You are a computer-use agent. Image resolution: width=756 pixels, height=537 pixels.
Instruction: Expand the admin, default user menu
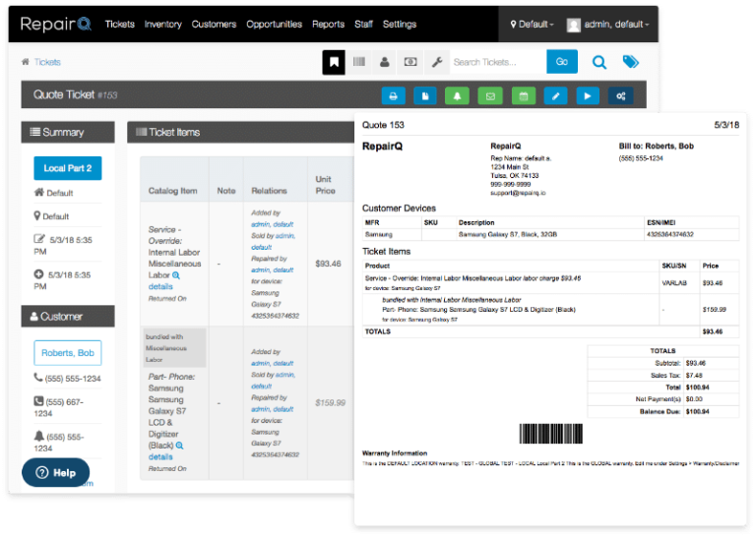click(x=610, y=25)
